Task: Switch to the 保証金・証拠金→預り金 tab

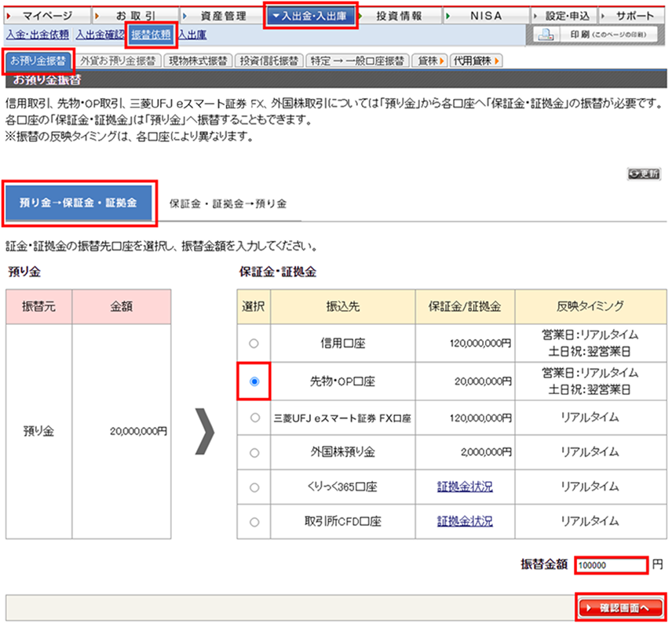Action: [x=228, y=203]
